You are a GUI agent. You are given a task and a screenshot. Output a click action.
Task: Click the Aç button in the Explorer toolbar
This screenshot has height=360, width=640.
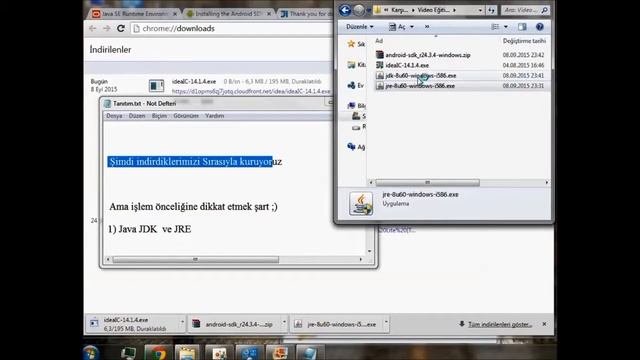coord(397,27)
